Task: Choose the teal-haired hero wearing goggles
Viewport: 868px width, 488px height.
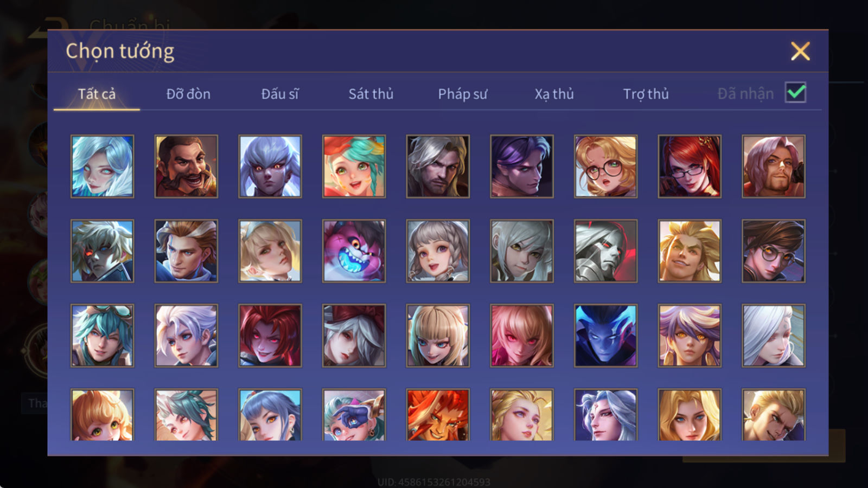Action: pos(102,336)
